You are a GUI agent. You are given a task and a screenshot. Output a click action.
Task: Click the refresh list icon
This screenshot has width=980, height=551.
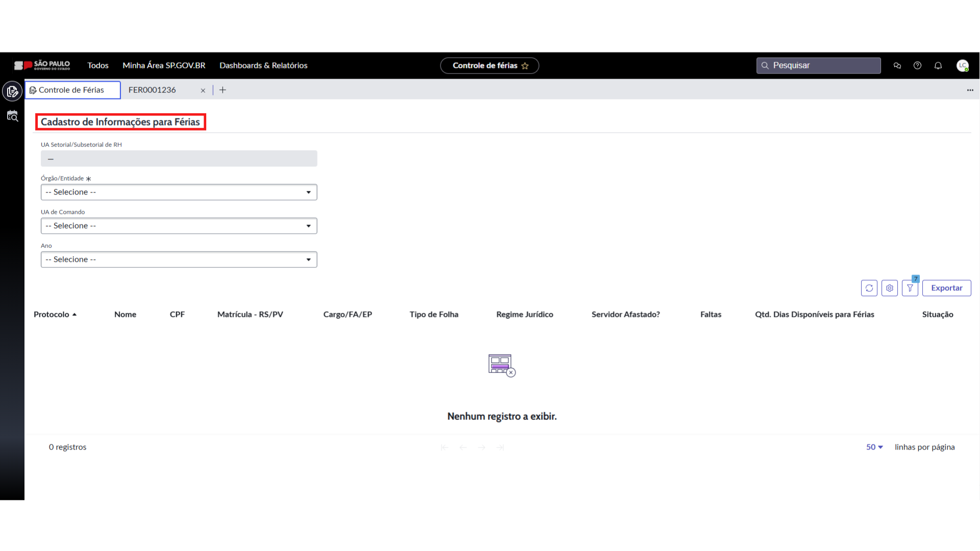click(x=869, y=288)
